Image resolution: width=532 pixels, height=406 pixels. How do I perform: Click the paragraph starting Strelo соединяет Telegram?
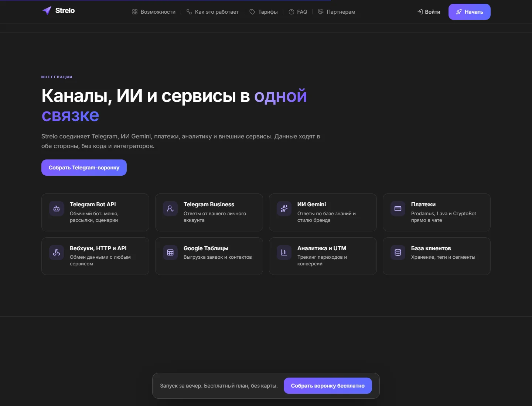pos(181,141)
